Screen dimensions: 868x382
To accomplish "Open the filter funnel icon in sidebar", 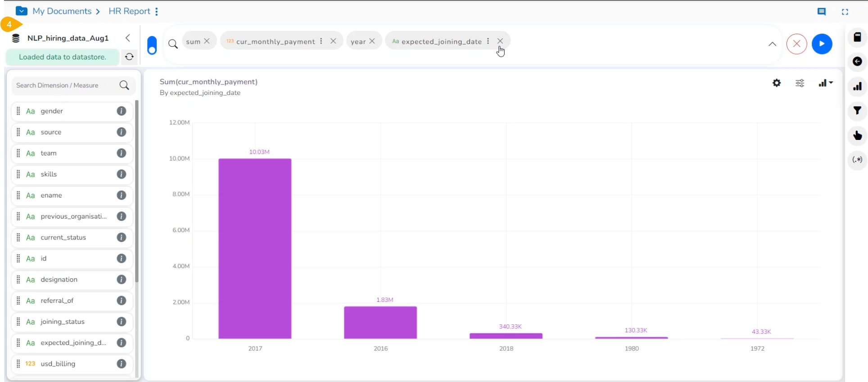I will 857,111.
